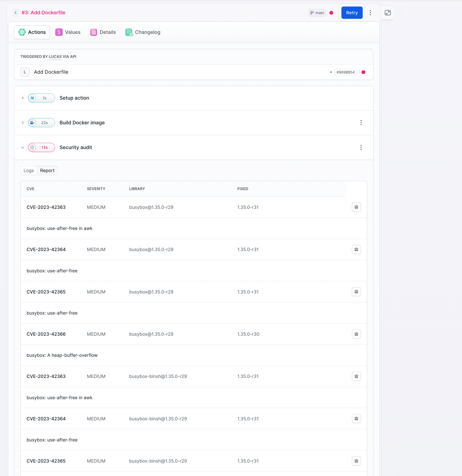This screenshot has height=476, width=462.
Task: Click the L avatar next to Add Dockerfile
Action: 25,72
